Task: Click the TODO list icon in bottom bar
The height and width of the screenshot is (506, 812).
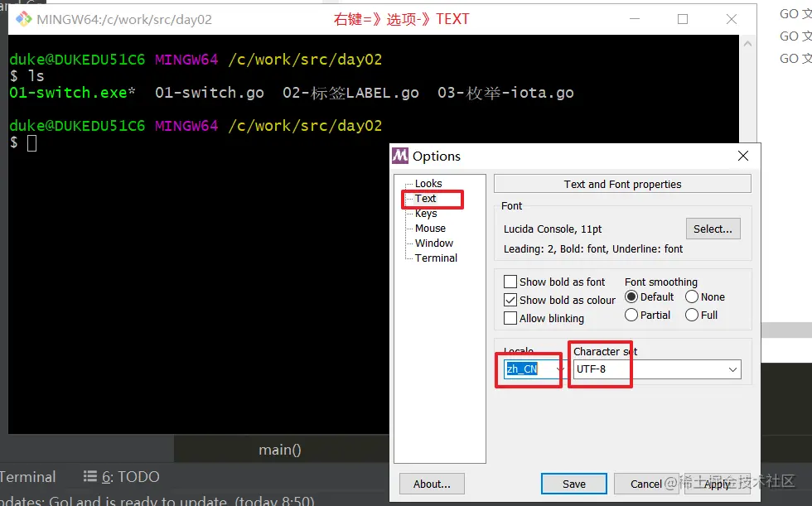Action: pos(90,476)
